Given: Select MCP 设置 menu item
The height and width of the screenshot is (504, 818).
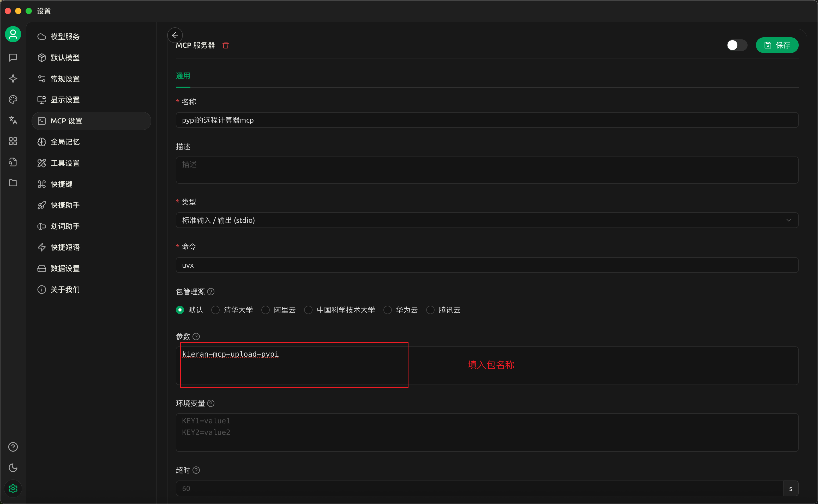Looking at the screenshot, I should pyautogui.click(x=91, y=121).
